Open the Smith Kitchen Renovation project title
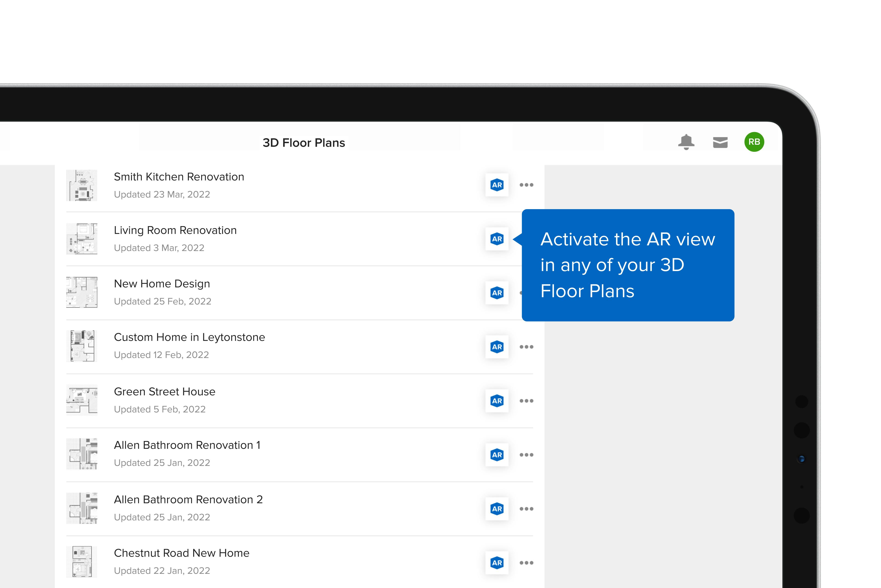 click(x=179, y=177)
